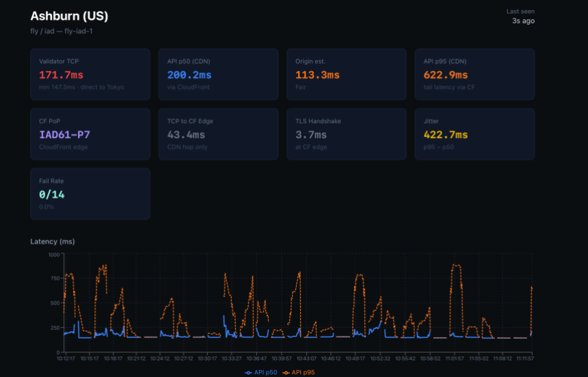Click the 1000 y-axis label
The width and height of the screenshot is (588, 377).
(x=53, y=255)
